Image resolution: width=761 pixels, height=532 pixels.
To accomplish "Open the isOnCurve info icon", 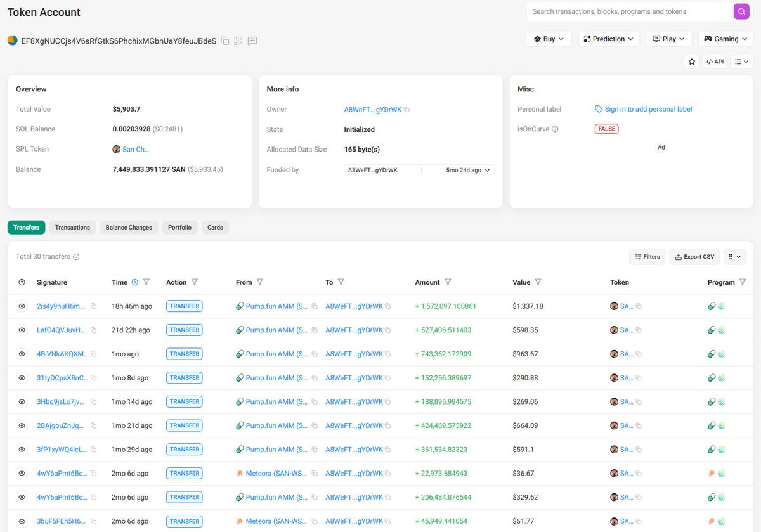I will (555, 129).
